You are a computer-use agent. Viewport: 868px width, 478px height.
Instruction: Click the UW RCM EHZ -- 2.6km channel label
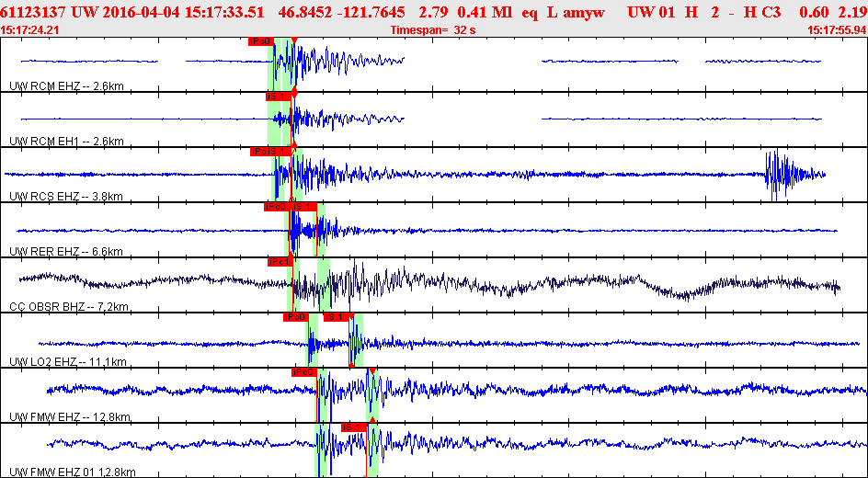pyautogui.click(x=67, y=86)
